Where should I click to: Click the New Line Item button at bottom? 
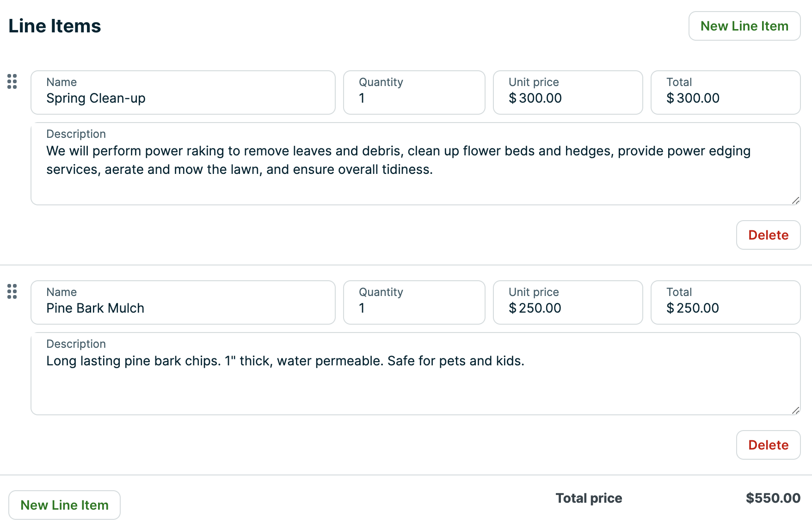pyautogui.click(x=64, y=505)
